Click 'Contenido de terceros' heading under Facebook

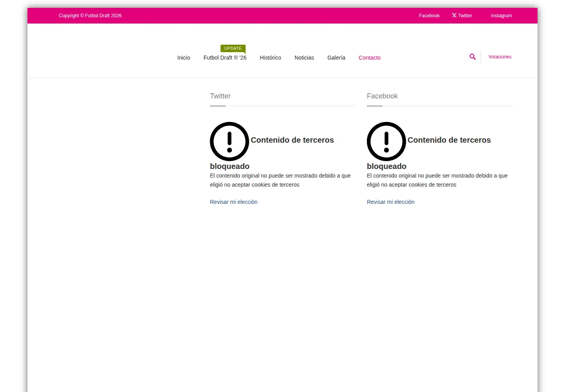coord(449,140)
